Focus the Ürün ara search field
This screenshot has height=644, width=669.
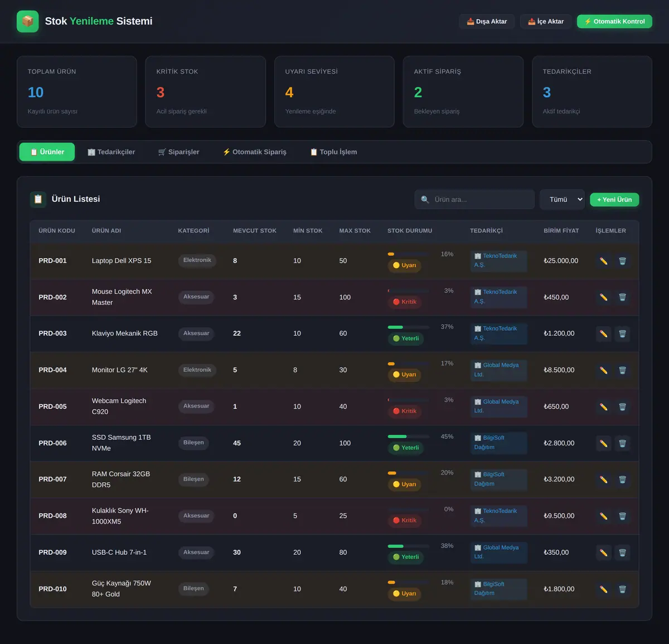474,200
